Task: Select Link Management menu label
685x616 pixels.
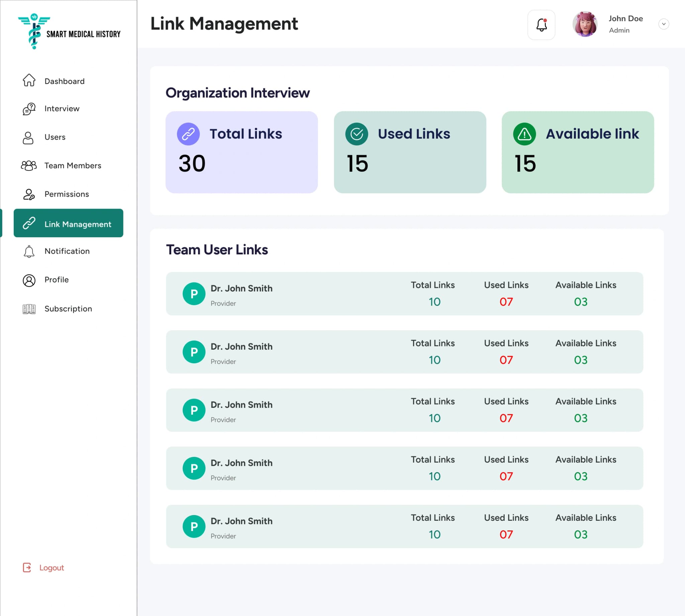Action: (x=78, y=224)
